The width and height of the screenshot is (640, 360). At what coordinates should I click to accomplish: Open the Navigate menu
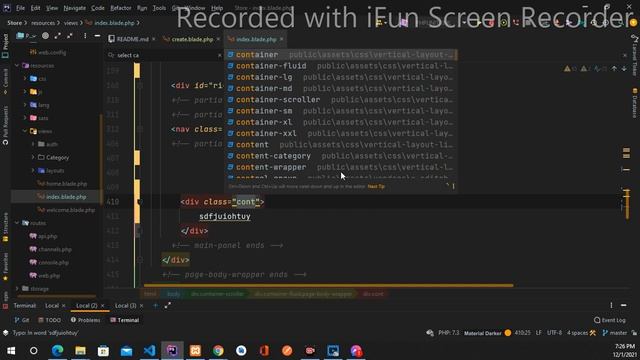pos(75,8)
